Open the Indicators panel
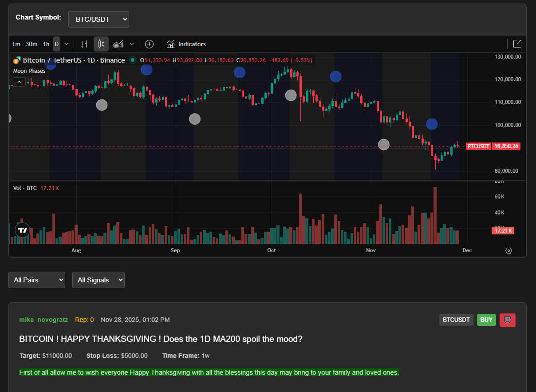Viewport: 536px width, 392px height. (186, 44)
